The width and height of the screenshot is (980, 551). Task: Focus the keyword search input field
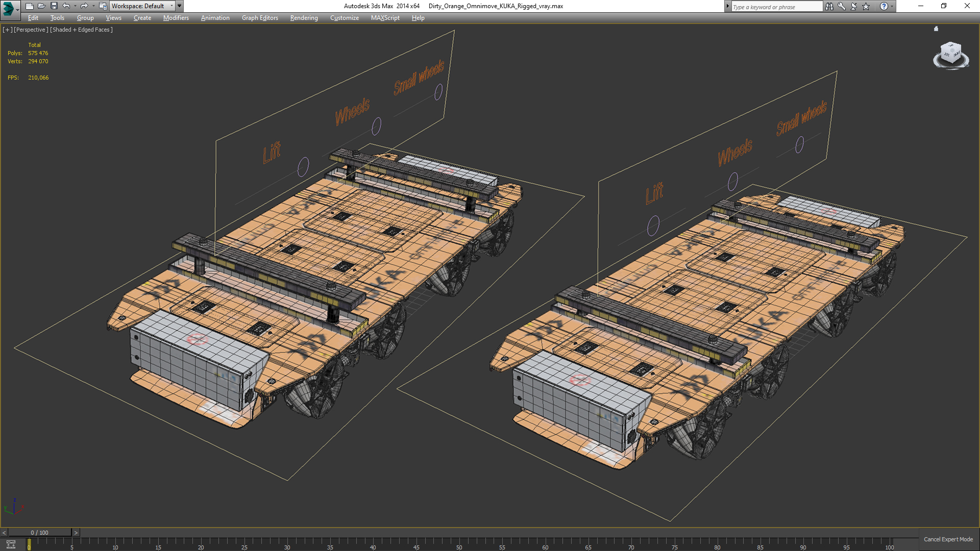point(776,7)
